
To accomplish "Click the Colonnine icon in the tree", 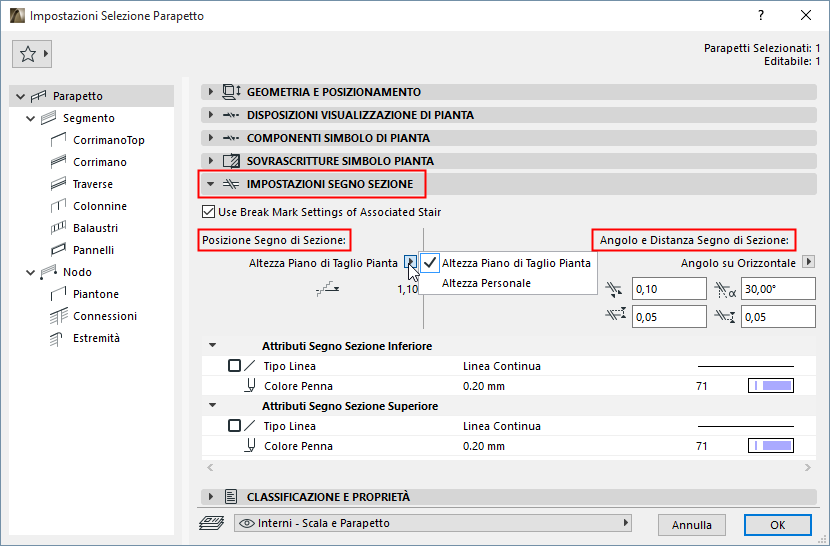I will 58,206.
